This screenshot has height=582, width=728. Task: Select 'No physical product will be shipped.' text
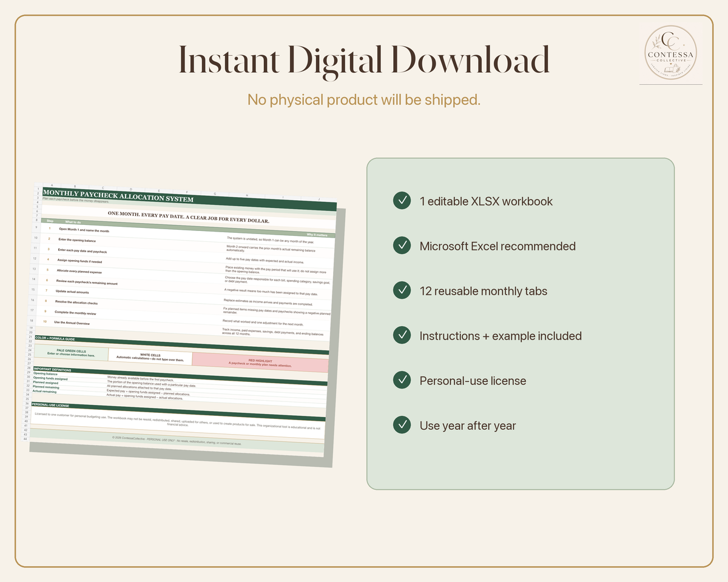click(363, 100)
